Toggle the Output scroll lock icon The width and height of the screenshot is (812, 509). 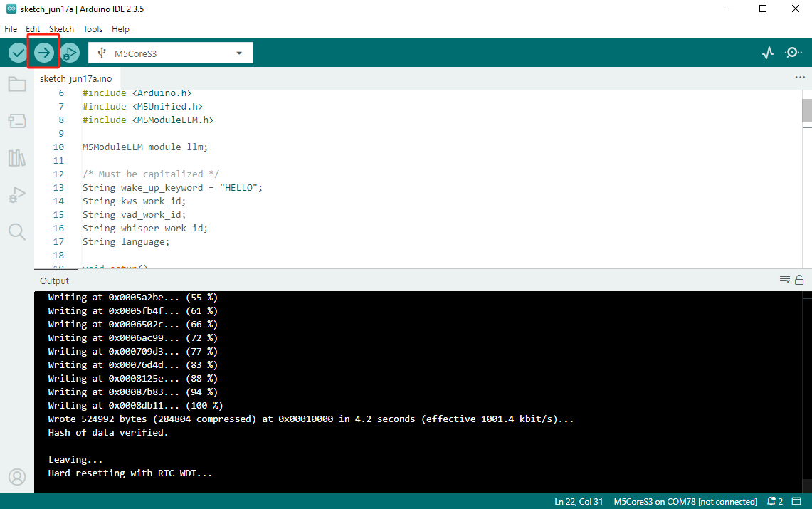click(x=800, y=280)
